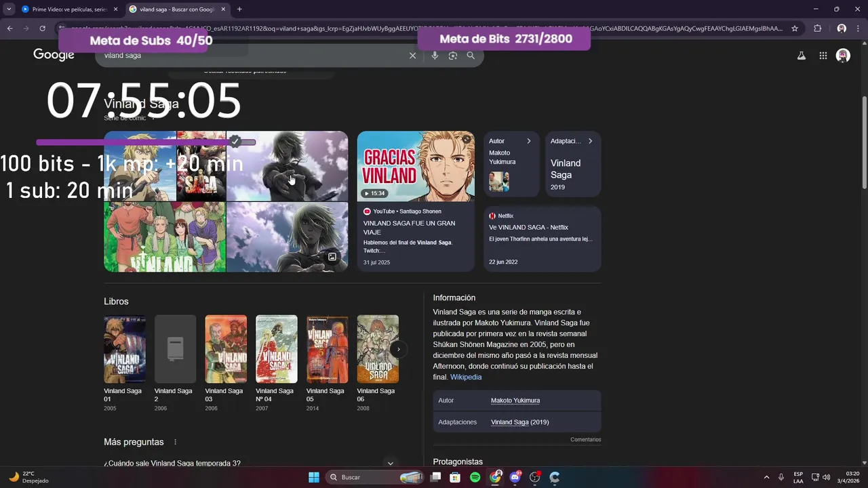This screenshot has width=868, height=488.
Task: Open the taskbar microphone tray icon
Action: (781, 477)
